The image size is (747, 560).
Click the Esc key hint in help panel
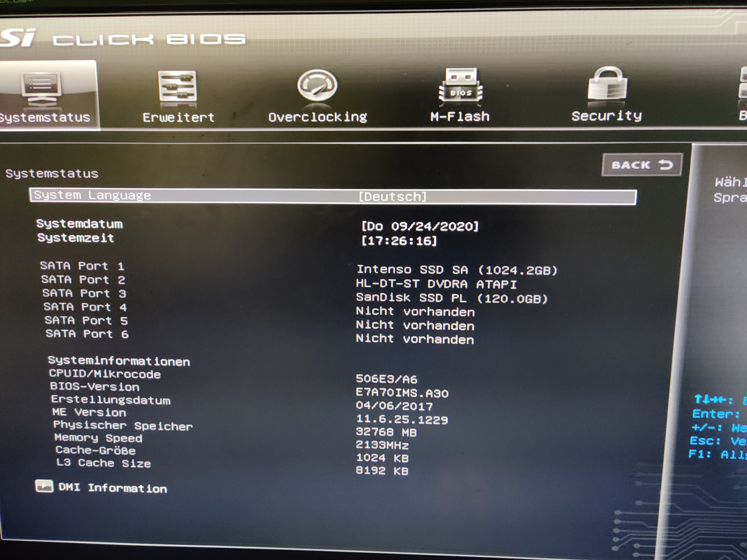pyautogui.click(x=718, y=441)
